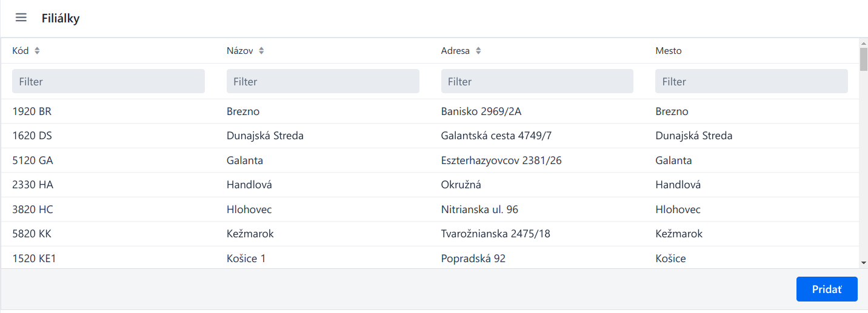Viewport: 868px width, 313px height.
Task: Sort table by Kód column icon
Action: (37, 51)
